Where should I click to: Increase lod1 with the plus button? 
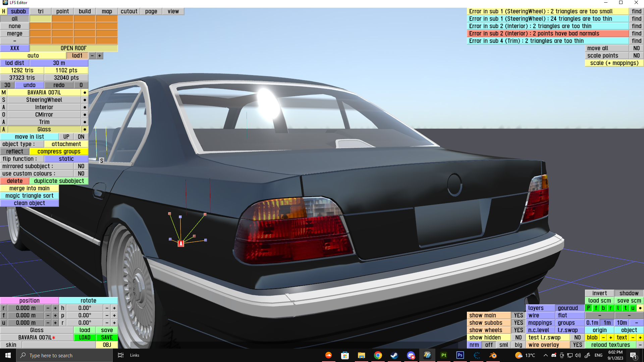pyautogui.click(x=100, y=56)
